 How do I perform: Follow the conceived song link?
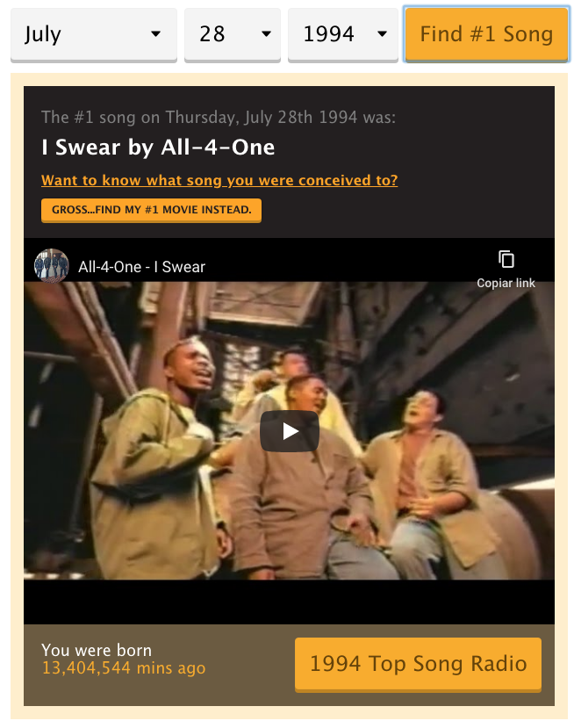219,180
